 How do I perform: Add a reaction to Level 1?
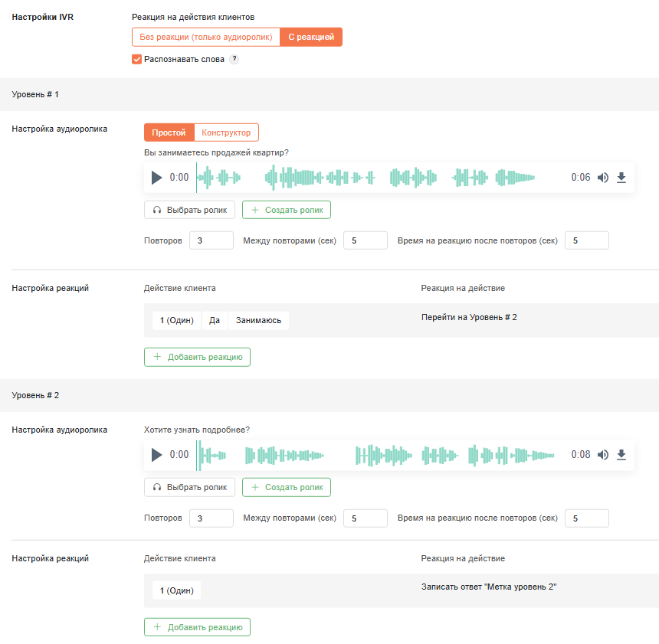click(197, 357)
